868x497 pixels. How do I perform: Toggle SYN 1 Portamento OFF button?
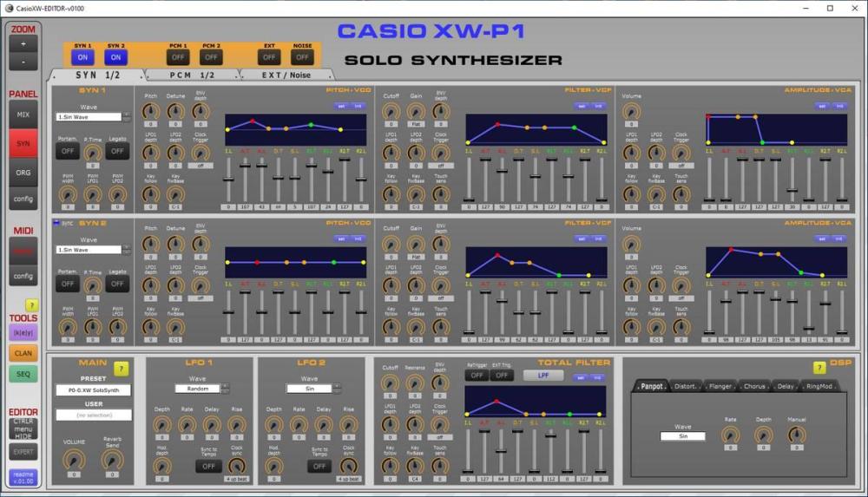coord(68,151)
